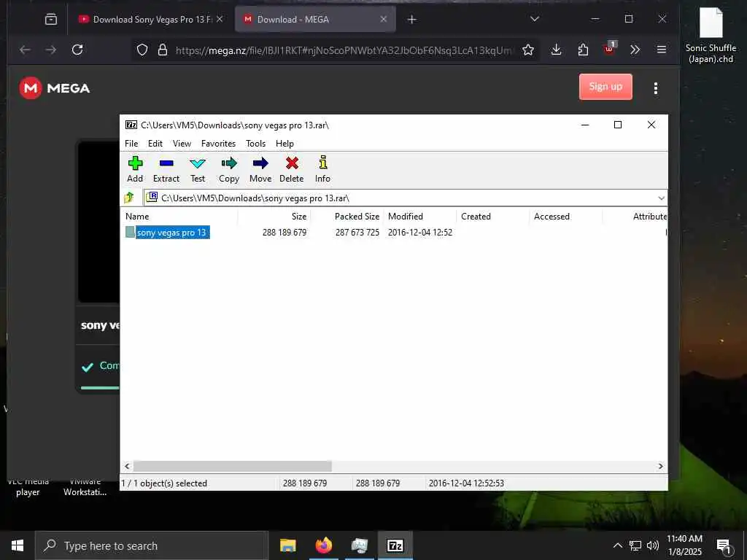The image size is (747, 560).
Task: Click the site padlock icon
Action: point(163,50)
